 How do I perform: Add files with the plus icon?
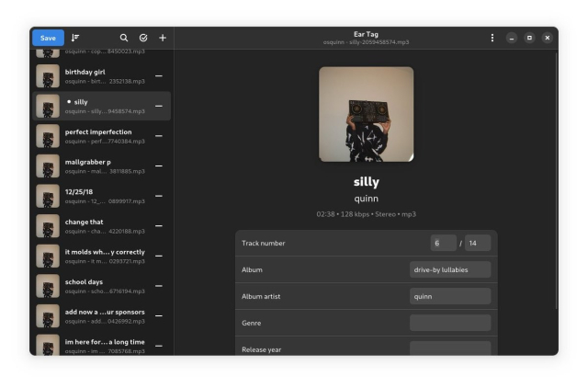click(163, 38)
